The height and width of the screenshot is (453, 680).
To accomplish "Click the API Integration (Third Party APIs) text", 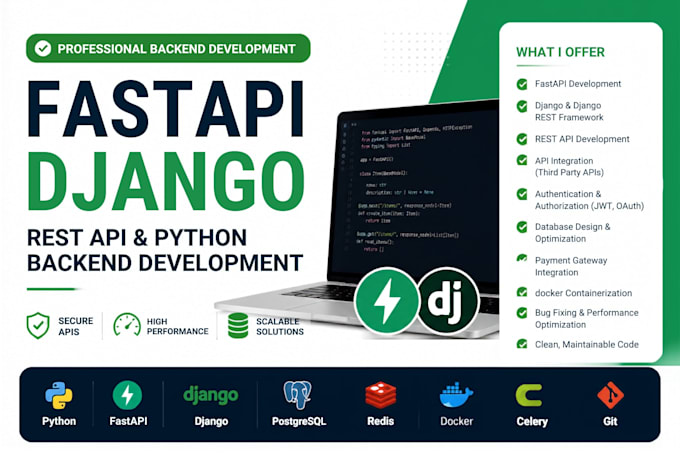I will [x=569, y=166].
